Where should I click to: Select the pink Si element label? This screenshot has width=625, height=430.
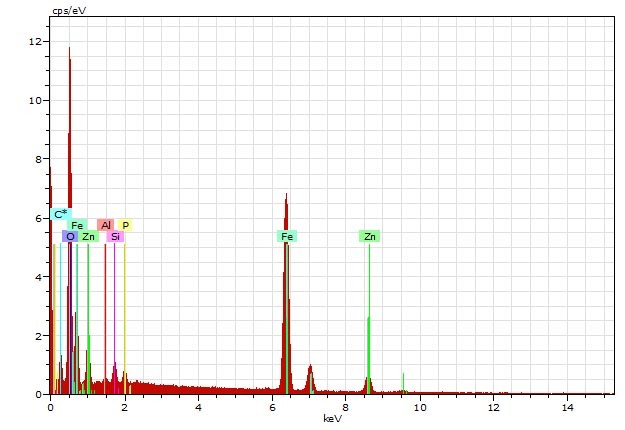click(115, 237)
